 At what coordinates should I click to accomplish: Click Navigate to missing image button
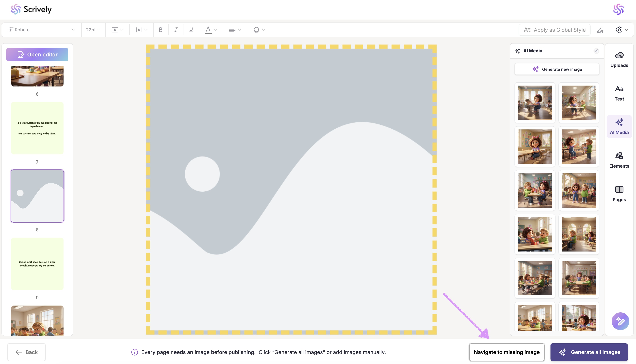(507, 352)
